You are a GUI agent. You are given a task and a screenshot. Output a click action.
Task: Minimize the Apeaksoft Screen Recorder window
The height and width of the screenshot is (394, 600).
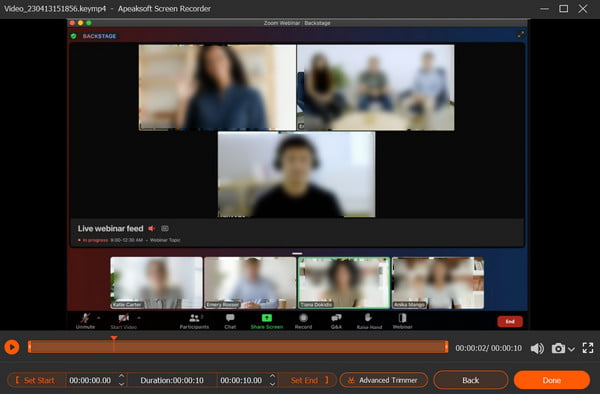pyautogui.click(x=544, y=8)
